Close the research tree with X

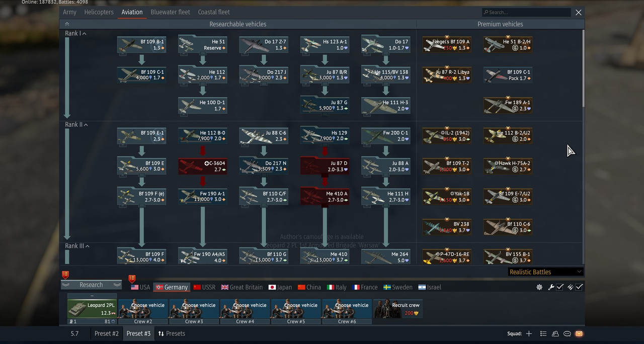579,12
